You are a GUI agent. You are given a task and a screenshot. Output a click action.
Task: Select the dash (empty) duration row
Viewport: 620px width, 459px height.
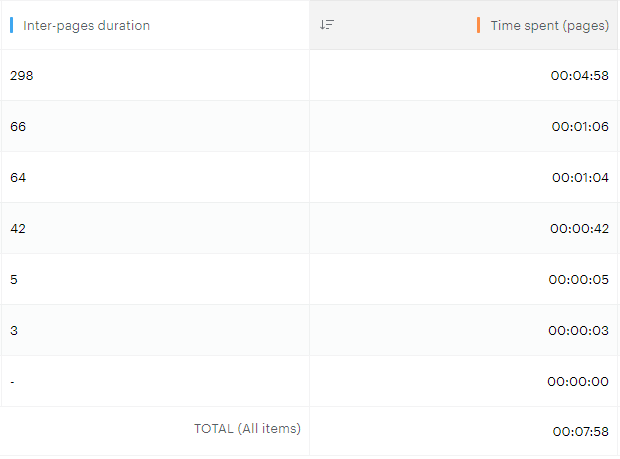tap(13, 382)
